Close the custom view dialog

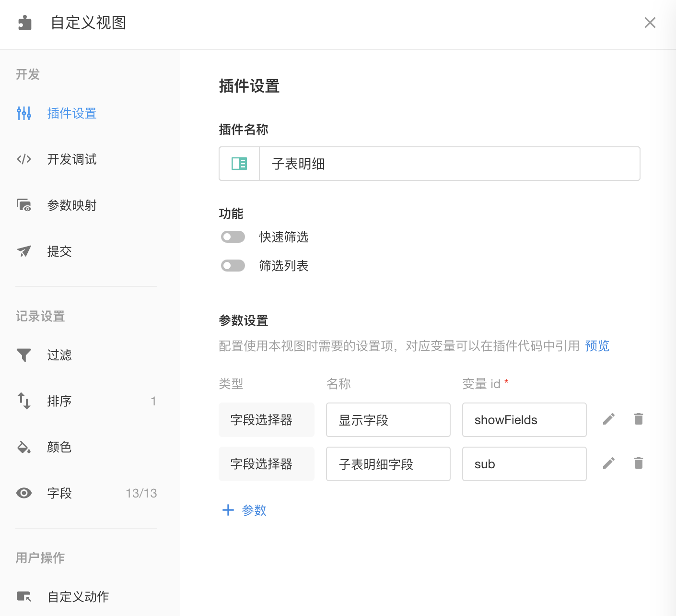pos(650,23)
